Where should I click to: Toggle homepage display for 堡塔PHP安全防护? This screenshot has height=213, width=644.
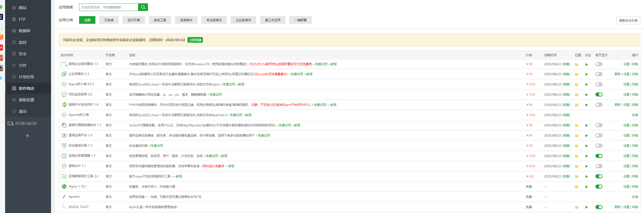pos(599,105)
